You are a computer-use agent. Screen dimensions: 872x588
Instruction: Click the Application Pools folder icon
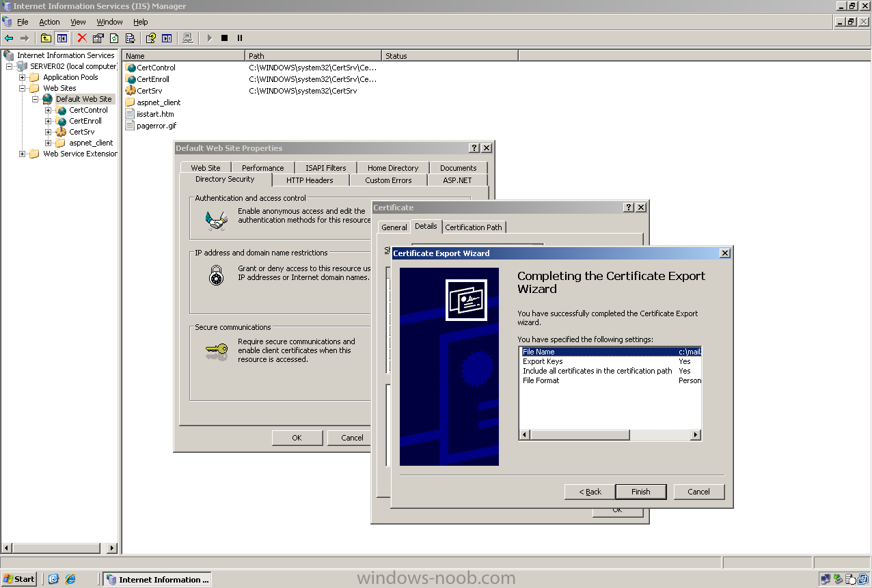click(x=35, y=77)
